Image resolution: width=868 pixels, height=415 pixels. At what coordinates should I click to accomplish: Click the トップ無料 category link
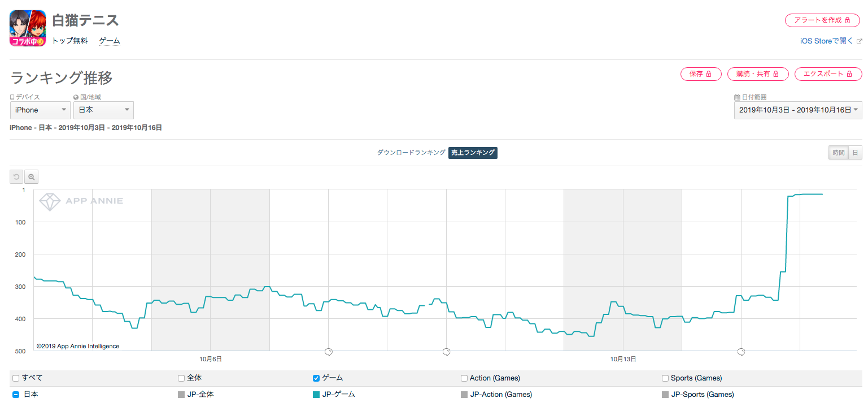(70, 41)
